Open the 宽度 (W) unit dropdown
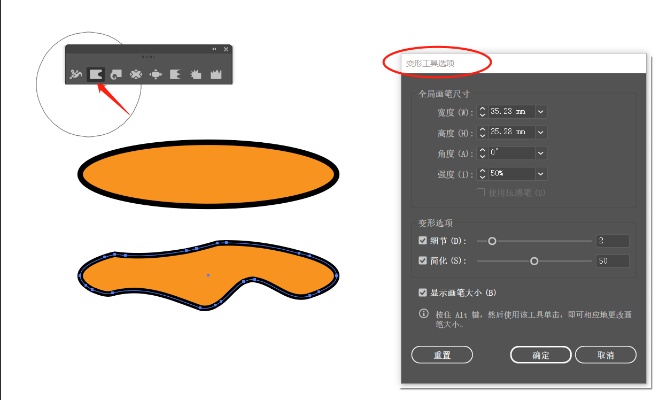Screen dimensions: 667x400 (x=540, y=112)
